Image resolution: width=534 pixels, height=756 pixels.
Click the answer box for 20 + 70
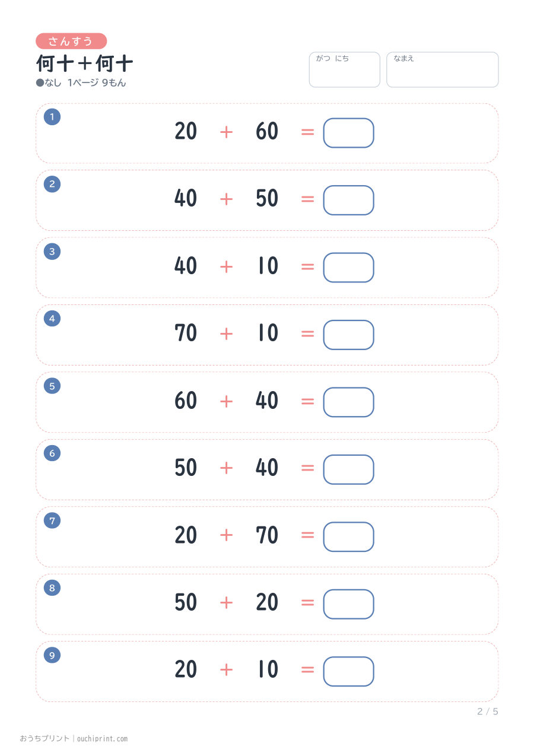point(348,536)
